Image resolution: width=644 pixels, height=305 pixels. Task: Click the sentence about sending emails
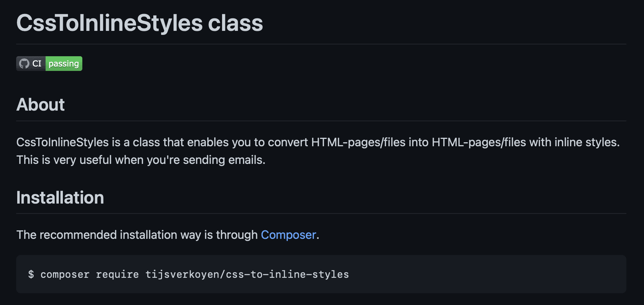141,160
